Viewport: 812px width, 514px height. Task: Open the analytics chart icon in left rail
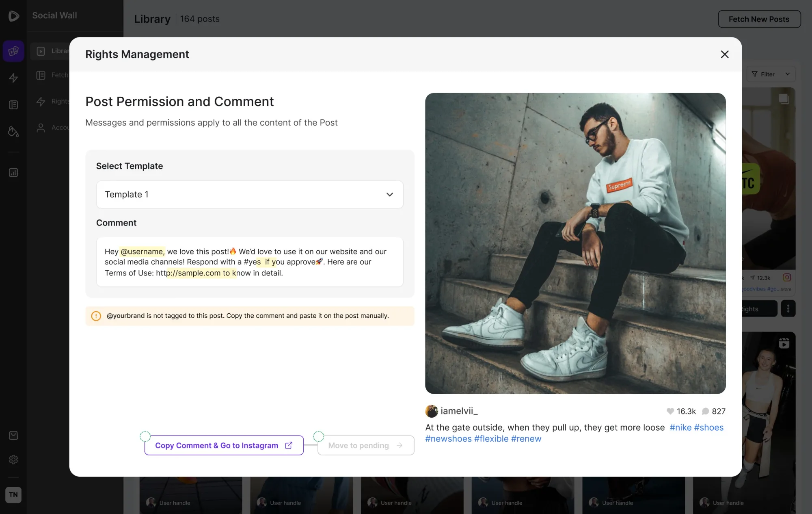coord(13,173)
